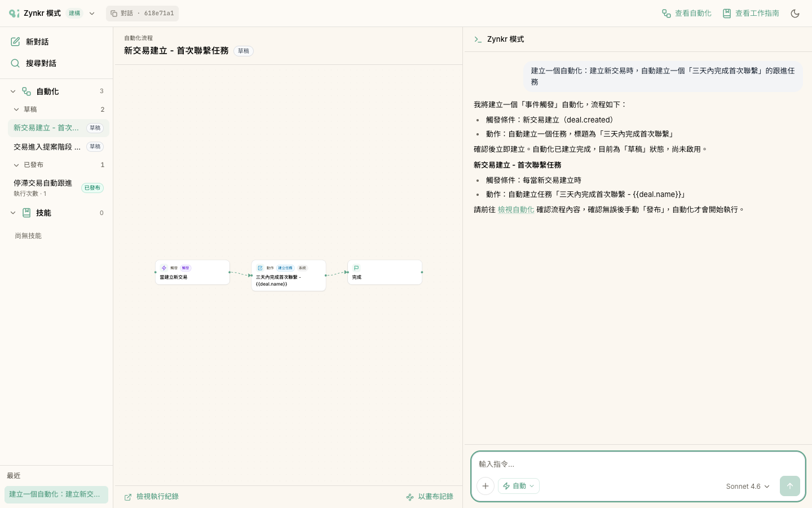Click the plus attach button
The height and width of the screenshot is (508, 812).
486,486
